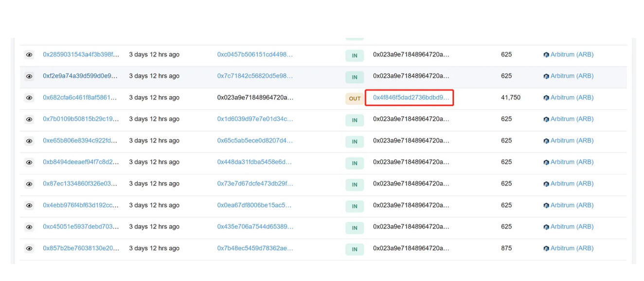Click eye icon for transaction 0x2859031543a4f3b398f
This screenshot has height=281, width=644.
point(29,55)
